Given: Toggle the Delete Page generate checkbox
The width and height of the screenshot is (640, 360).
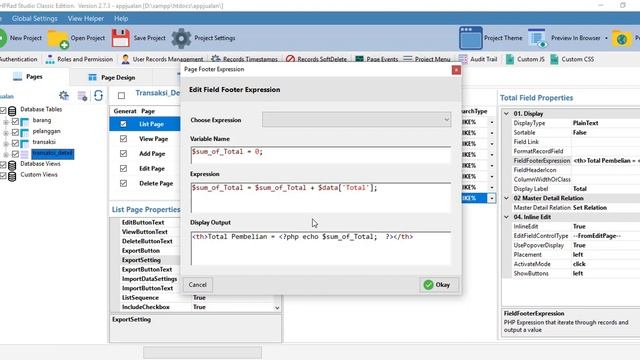Looking at the screenshot, I should coord(123,183).
